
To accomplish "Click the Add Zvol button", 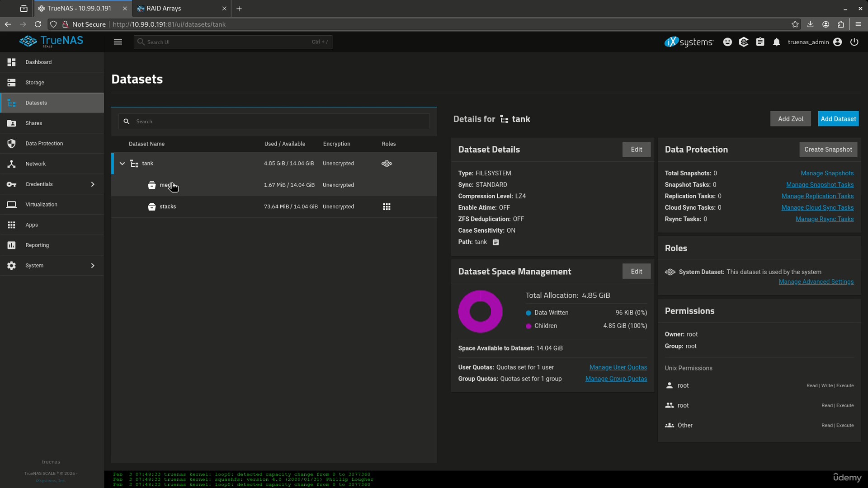I will tap(791, 119).
